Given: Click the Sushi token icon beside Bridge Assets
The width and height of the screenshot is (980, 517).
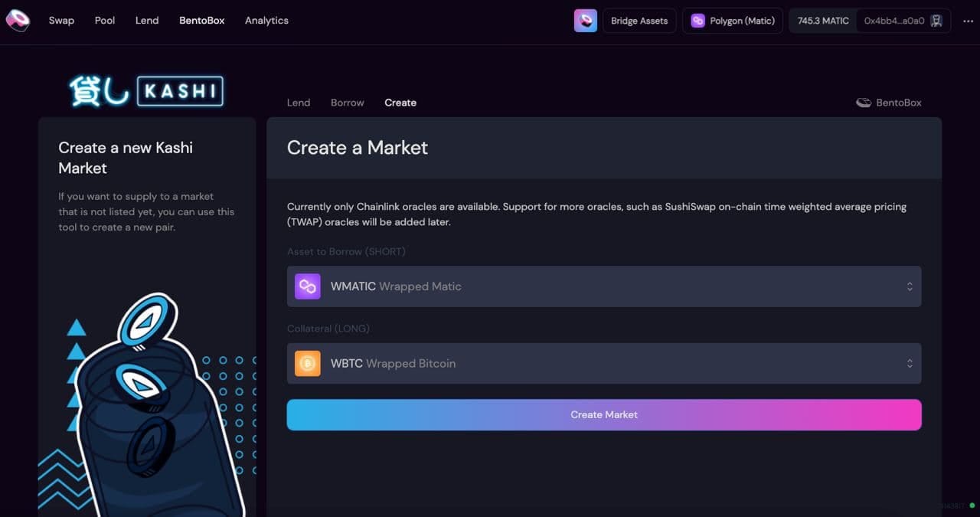Looking at the screenshot, I should pos(586,21).
